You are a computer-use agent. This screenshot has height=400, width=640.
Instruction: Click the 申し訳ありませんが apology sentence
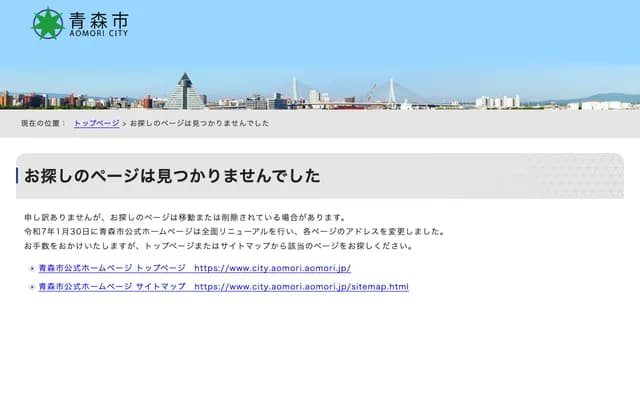point(185,217)
